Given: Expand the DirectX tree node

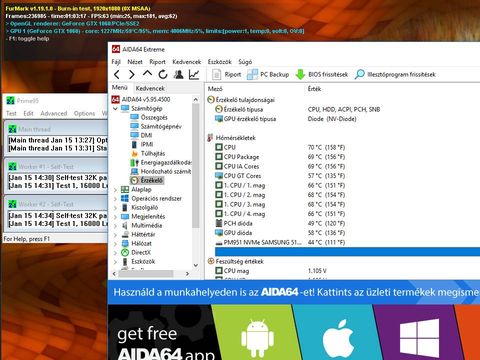Looking at the screenshot, I should click(115, 253).
